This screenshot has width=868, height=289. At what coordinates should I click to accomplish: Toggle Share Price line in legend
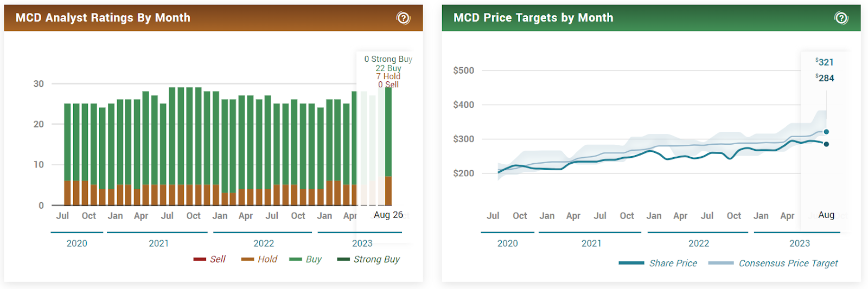658,263
